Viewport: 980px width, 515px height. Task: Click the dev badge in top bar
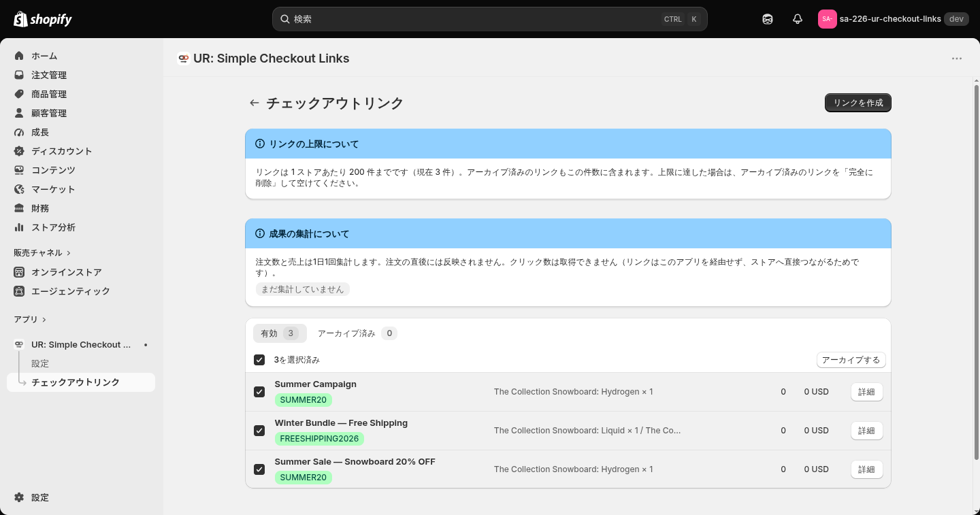956,19
